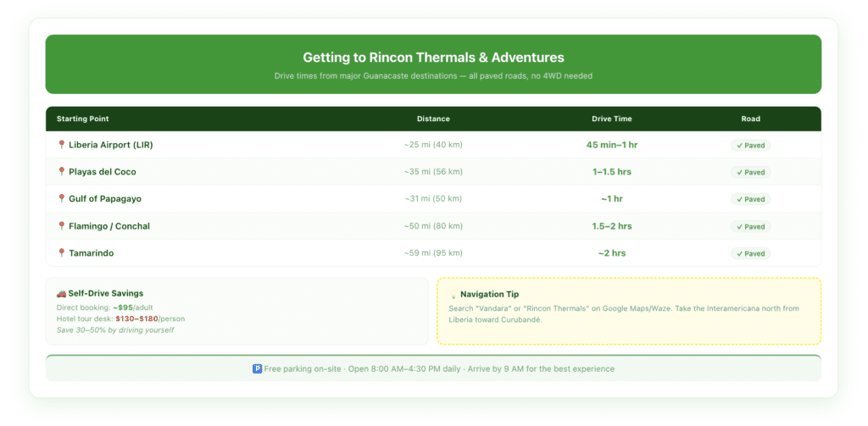Click the pin icon beside Liberia Airport
The height and width of the screenshot is (426, 868).
pos(61,145)
